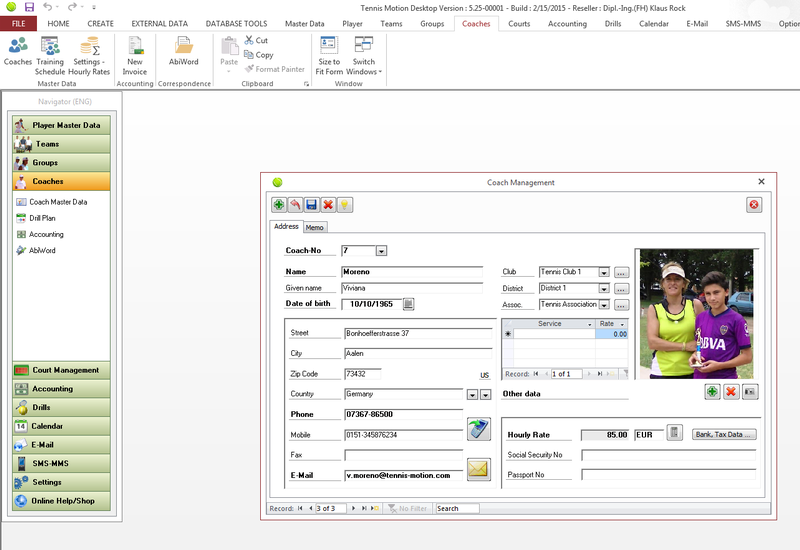Click the envelope icon beside E-Mail field
800x550 pixels.
point(479,469)
